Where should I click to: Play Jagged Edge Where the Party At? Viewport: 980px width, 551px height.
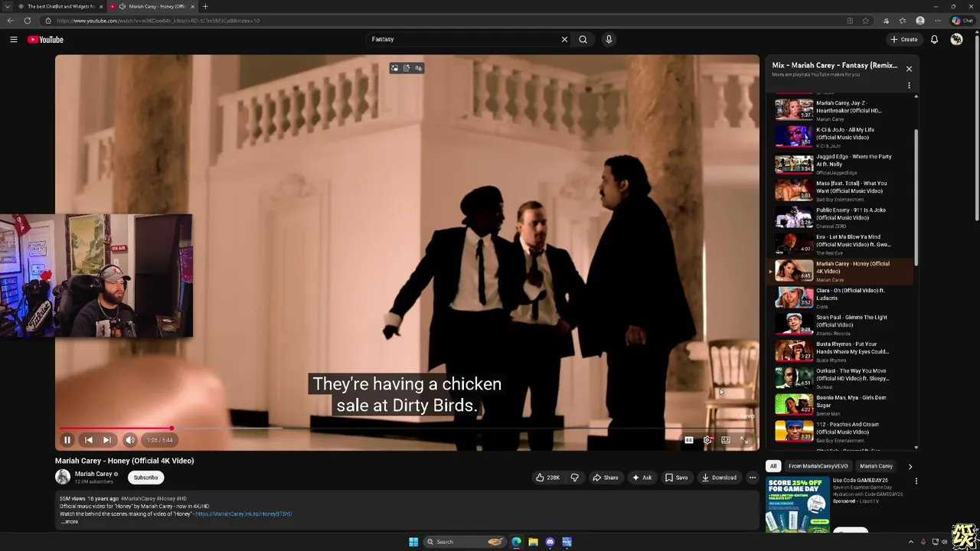click(841, 163)
